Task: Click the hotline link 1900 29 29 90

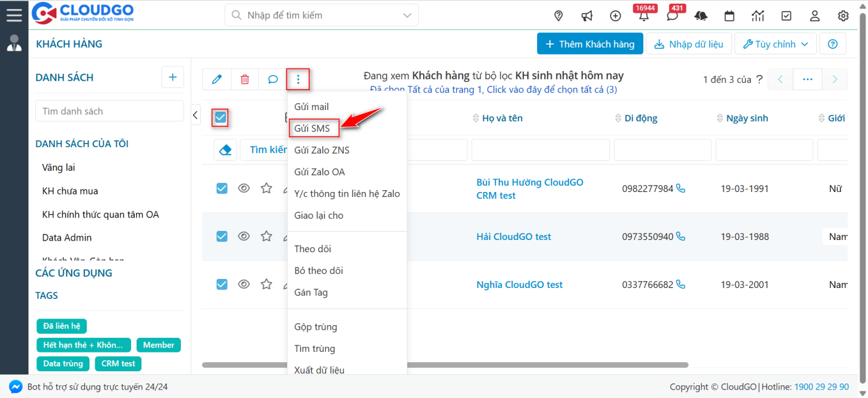Action: (x=821, y=386)
